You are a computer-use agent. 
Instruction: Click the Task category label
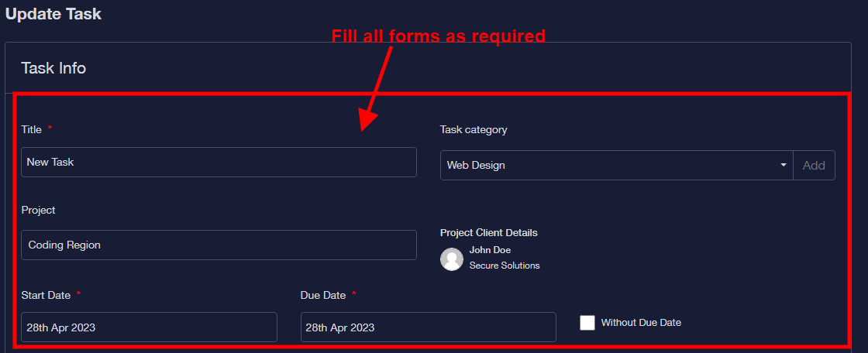[474, 129]
